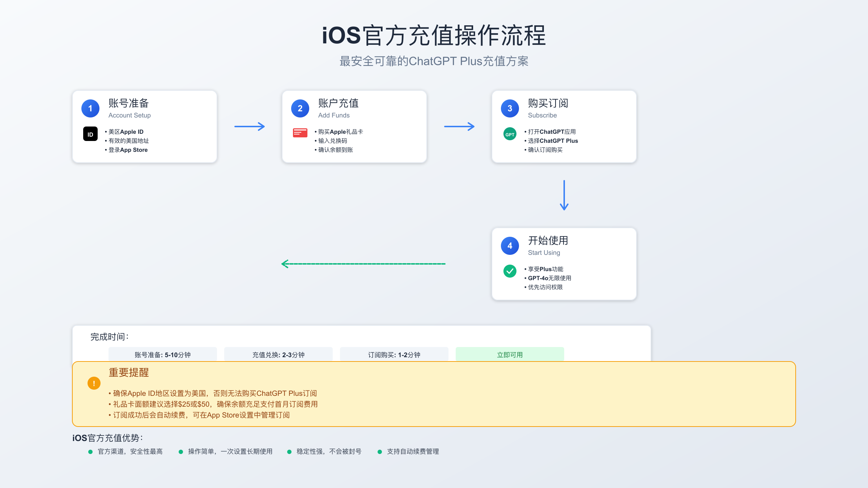868x488 pixels.
Task: Click the 'Start Using' subtitle
Action: (544, 253)
